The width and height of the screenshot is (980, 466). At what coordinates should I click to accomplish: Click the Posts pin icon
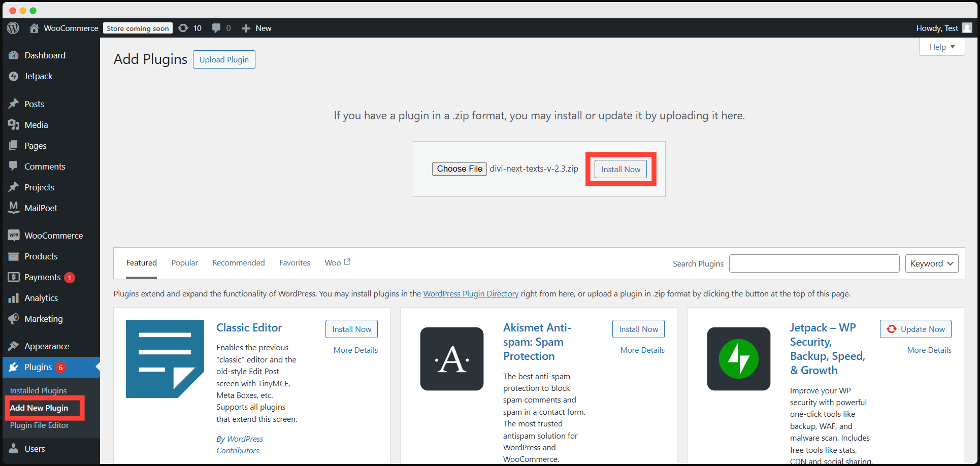(x=14, y=104)
